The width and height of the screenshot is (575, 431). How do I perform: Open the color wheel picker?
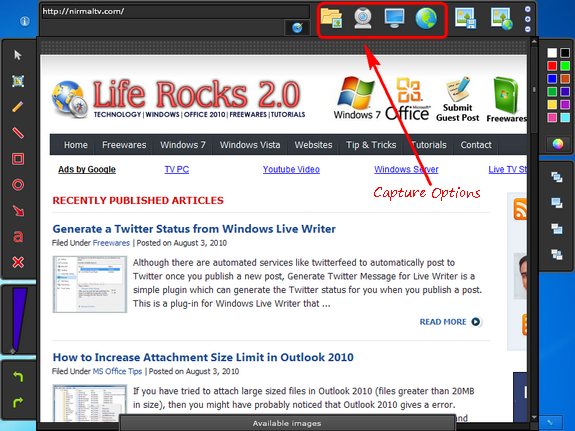[558, 144]
